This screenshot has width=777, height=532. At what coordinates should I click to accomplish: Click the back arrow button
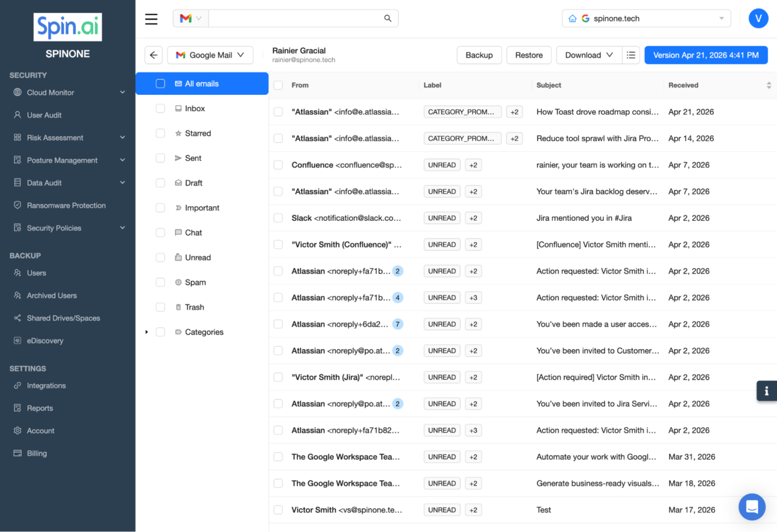pyautogui.click(x=154, y=55)
